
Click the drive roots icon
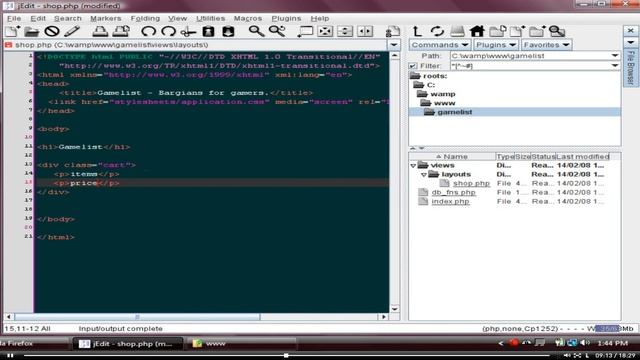pyautogui.click(x=457, y=31)
